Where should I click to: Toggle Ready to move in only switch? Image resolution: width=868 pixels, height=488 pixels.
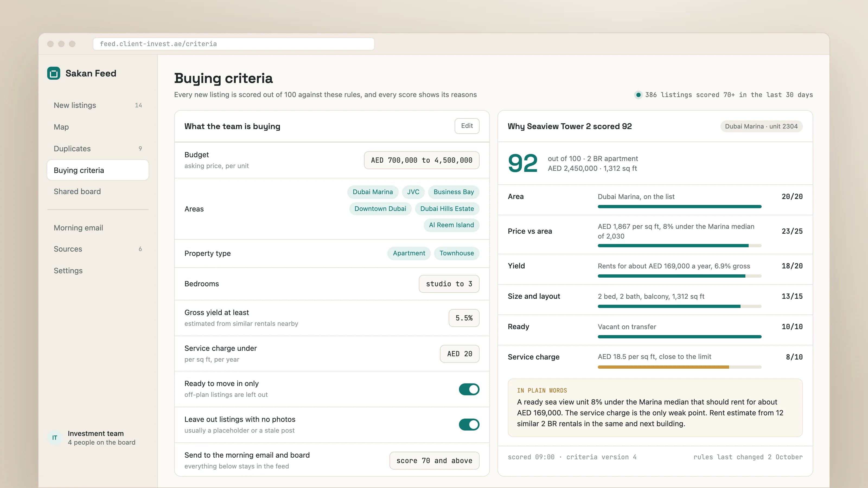click(469, 389)
